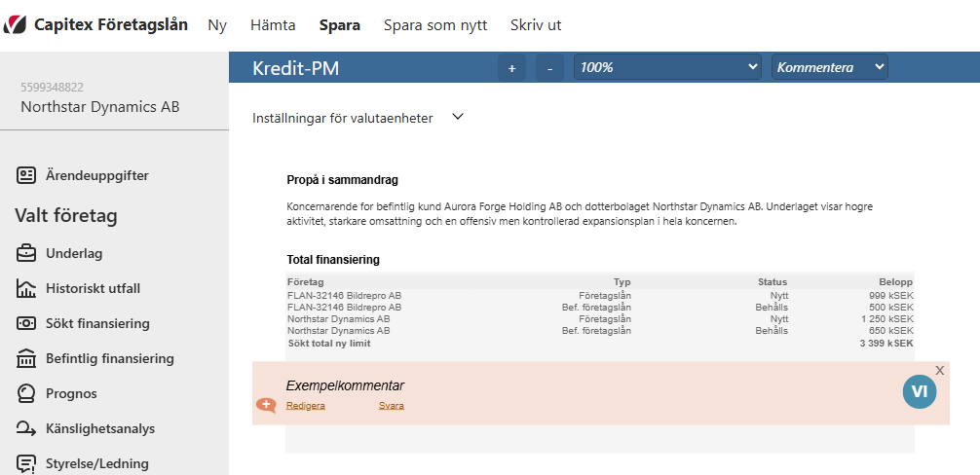The width and height of the screenshot is (980, 475).
Task: Select Skriv ut in the top menu
Action: (x=536, y=25)
